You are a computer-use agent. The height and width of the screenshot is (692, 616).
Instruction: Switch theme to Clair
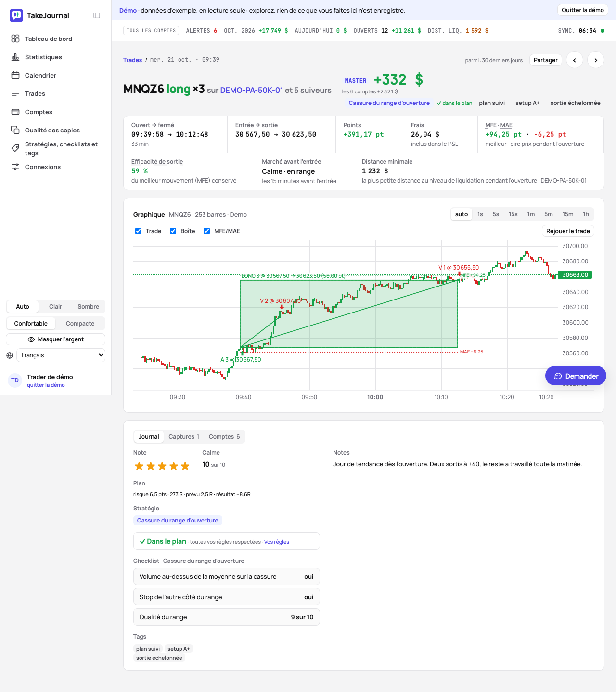point(55,307)
